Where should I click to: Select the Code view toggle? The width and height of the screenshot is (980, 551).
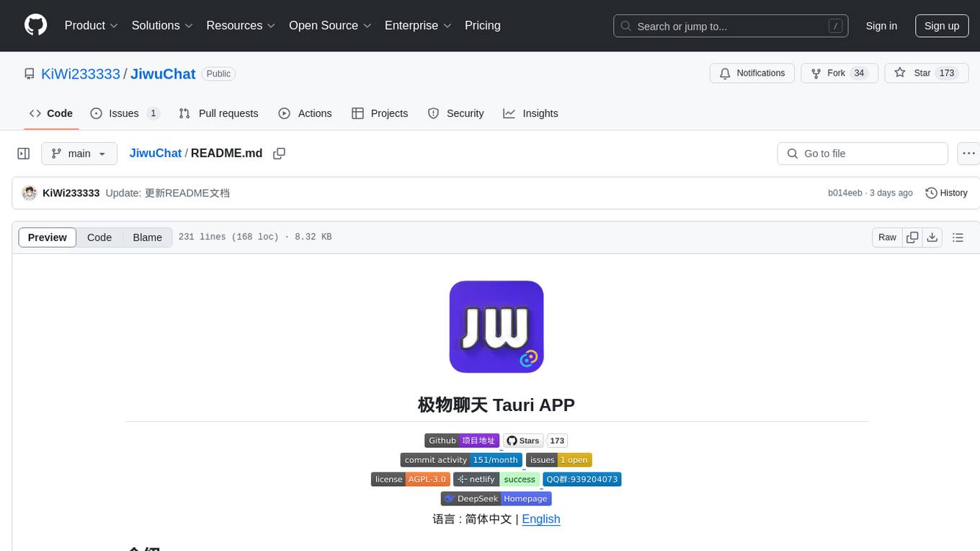99,237
